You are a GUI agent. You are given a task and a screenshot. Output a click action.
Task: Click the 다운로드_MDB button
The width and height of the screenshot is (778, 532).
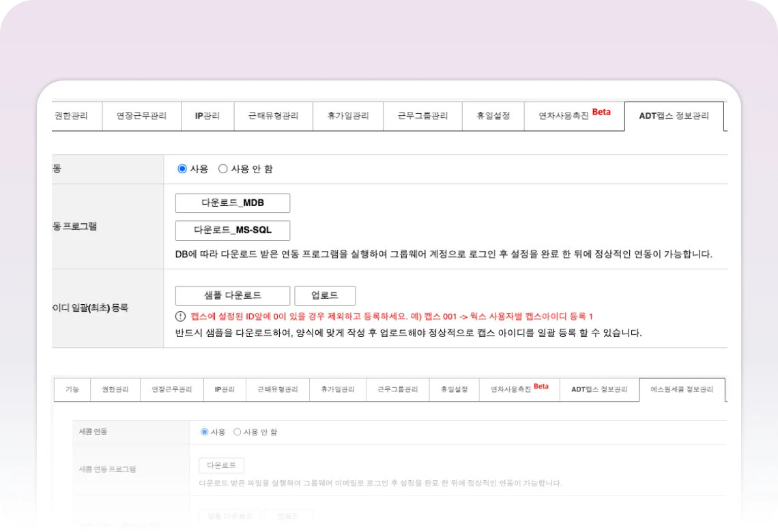(x=232, y=203)
